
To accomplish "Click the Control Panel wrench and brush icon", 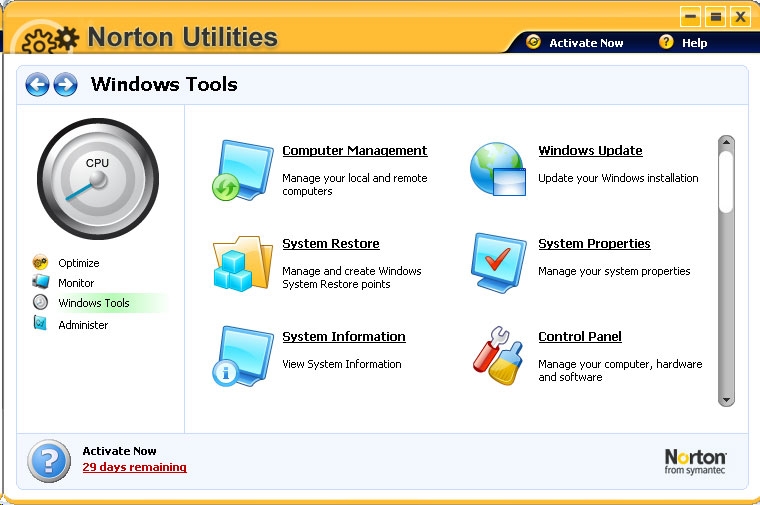I will [x=498, y=356].
